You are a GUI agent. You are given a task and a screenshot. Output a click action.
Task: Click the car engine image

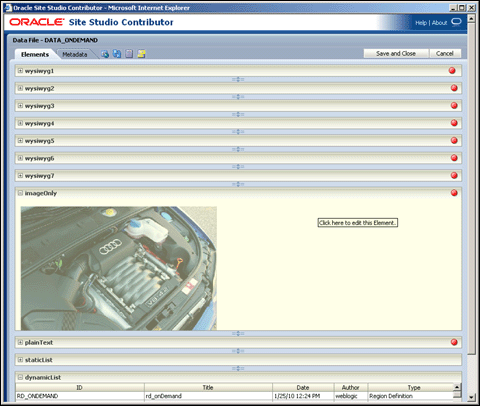click(119, 268)
